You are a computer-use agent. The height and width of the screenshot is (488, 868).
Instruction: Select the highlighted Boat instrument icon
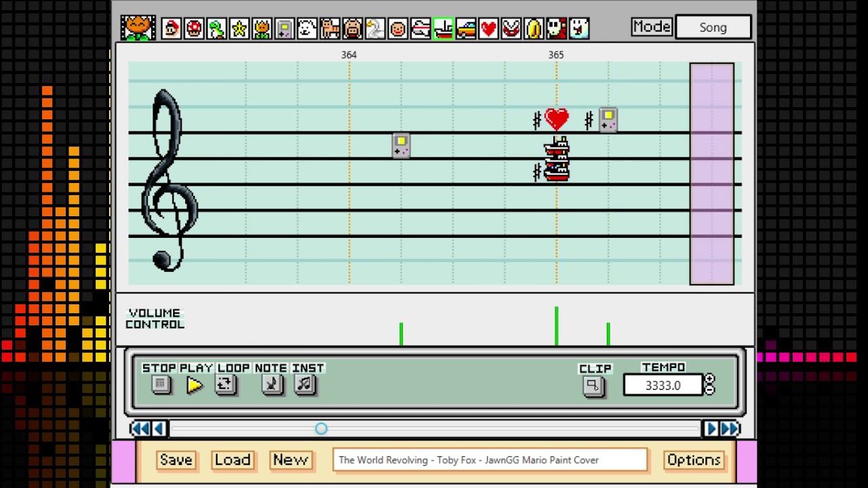pyautogui.click(x=443, y=28)
